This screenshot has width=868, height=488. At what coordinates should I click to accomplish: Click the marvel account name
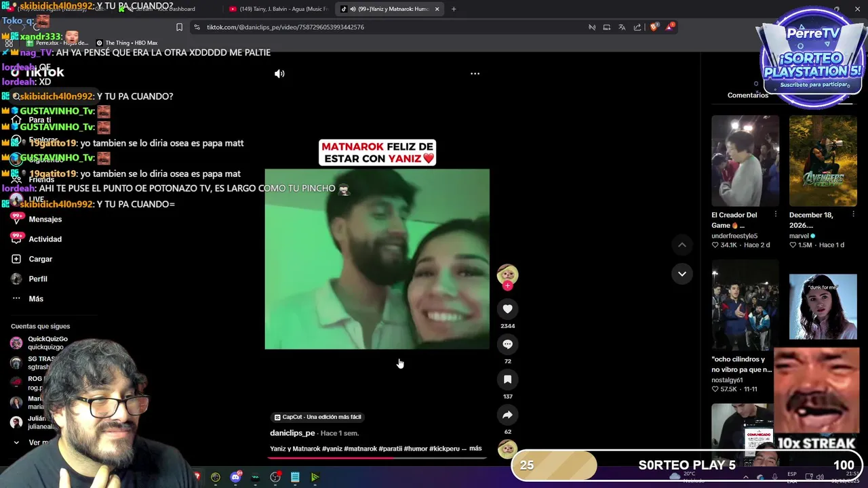coord(799,236)
